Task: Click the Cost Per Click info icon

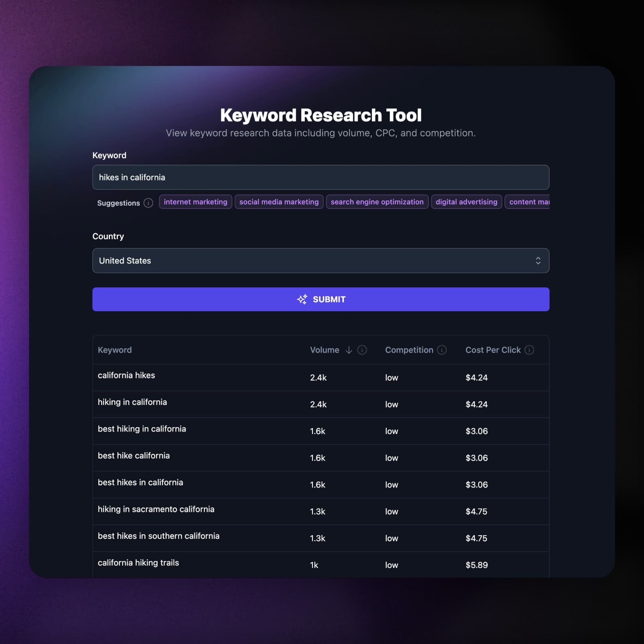Action: tap(529, 350)
